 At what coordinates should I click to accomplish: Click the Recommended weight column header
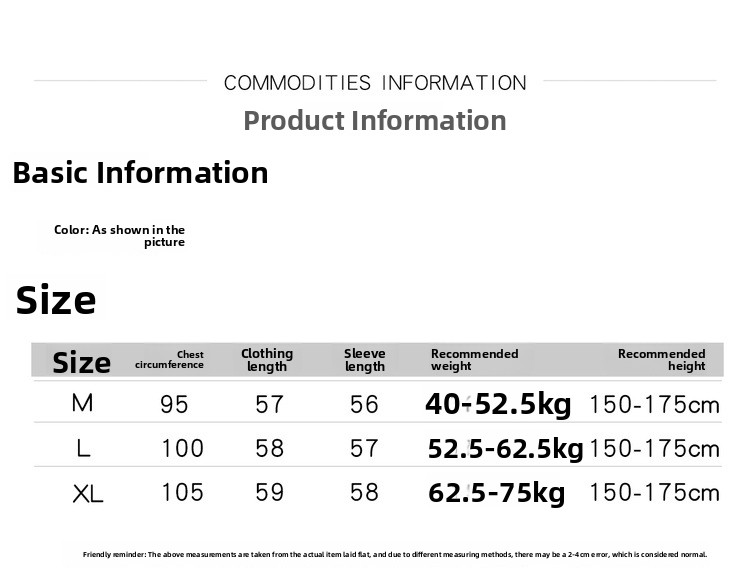474,360
